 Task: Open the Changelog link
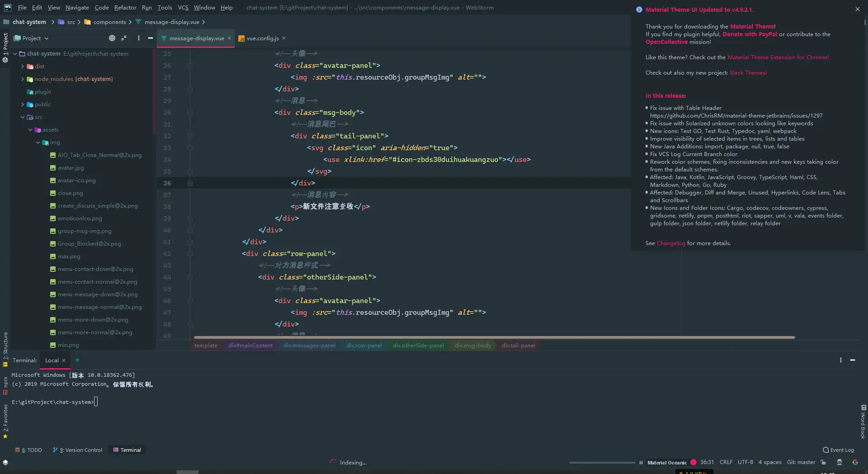tap(671, 243)
